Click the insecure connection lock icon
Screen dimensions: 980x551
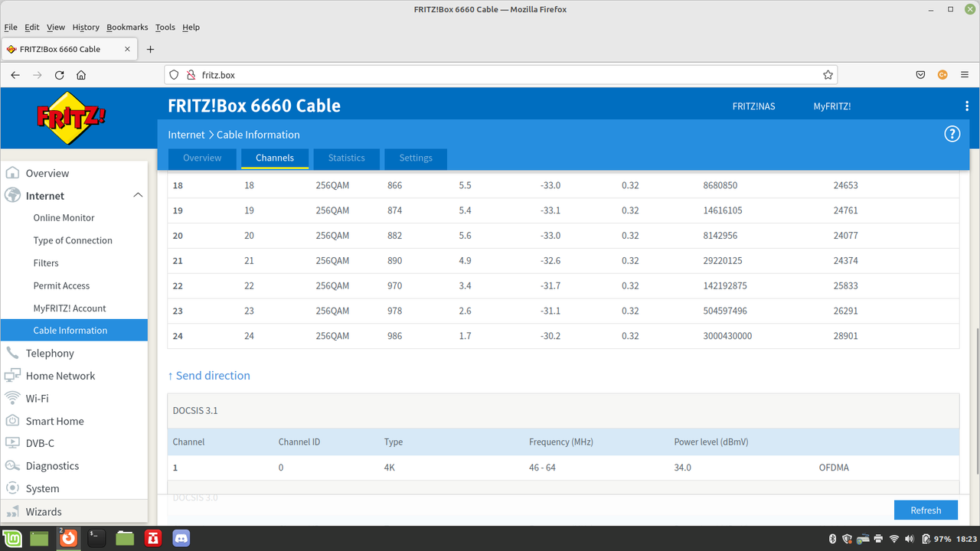coord(191,75)
